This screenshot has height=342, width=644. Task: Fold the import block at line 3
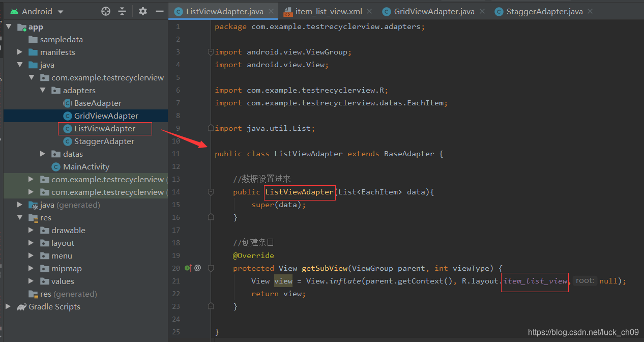[x=211, y=52]
